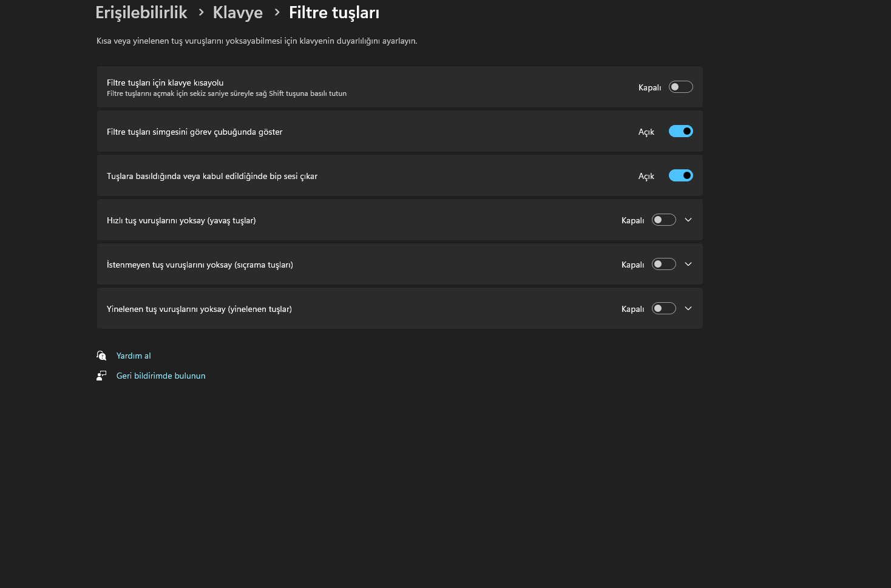
Task: Click the Yardım al help icon
Action: coord(101,356)
